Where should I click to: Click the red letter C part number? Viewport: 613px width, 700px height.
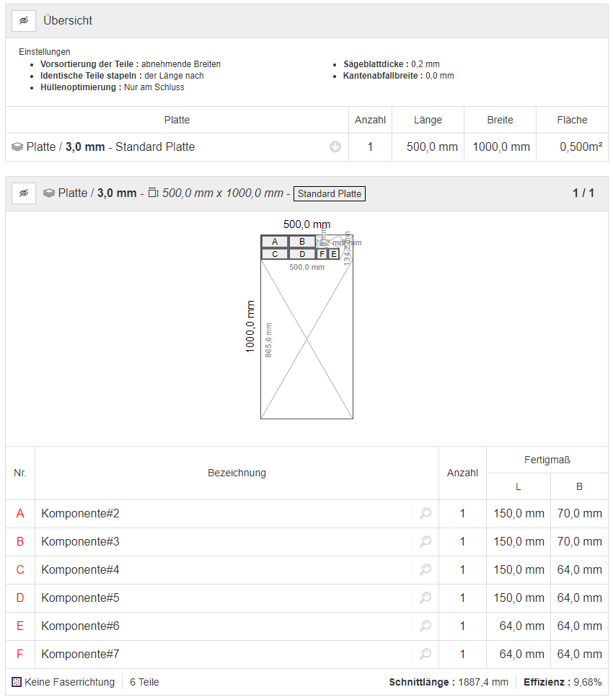point(20,570)
